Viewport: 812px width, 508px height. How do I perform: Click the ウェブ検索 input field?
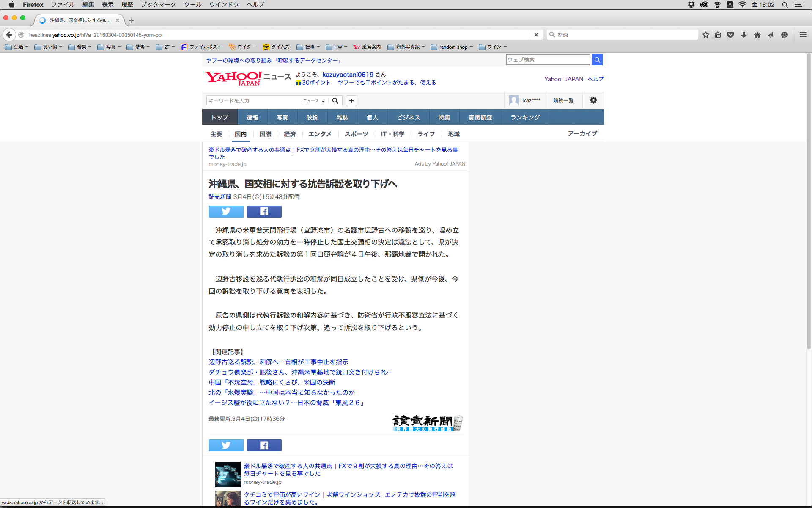(547, 60)
